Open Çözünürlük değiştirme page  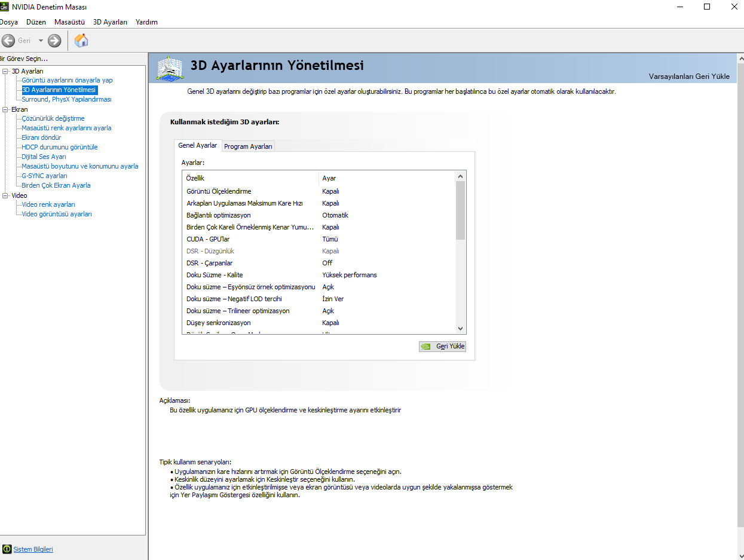[x=53, y=118]
